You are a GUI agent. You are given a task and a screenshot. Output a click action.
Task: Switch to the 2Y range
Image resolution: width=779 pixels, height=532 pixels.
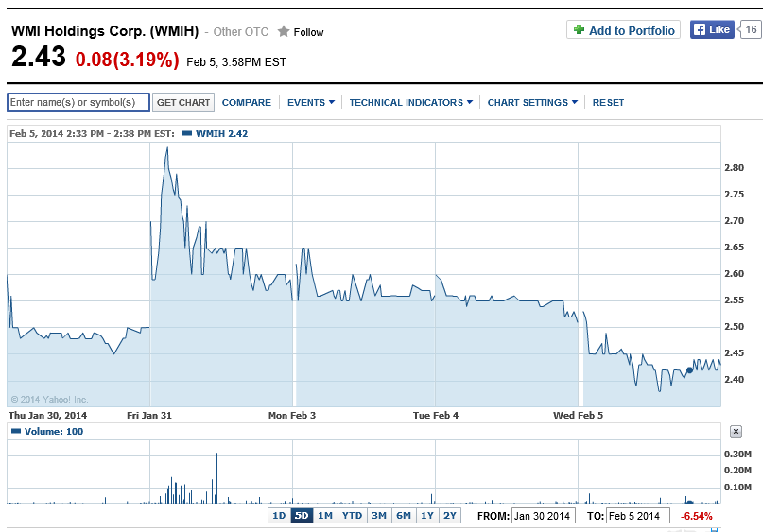click(450, 516)
